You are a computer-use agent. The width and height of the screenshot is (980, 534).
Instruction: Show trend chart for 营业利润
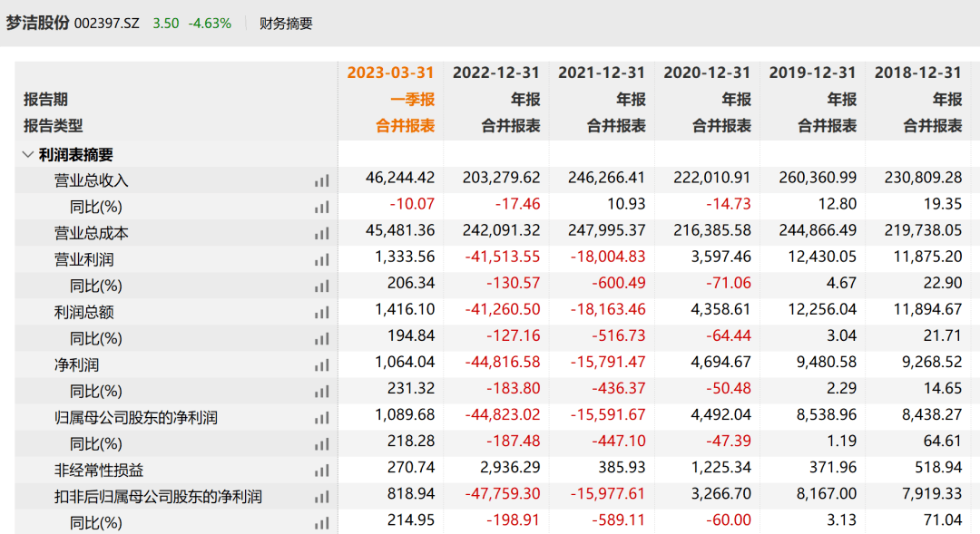coord(322,260)
